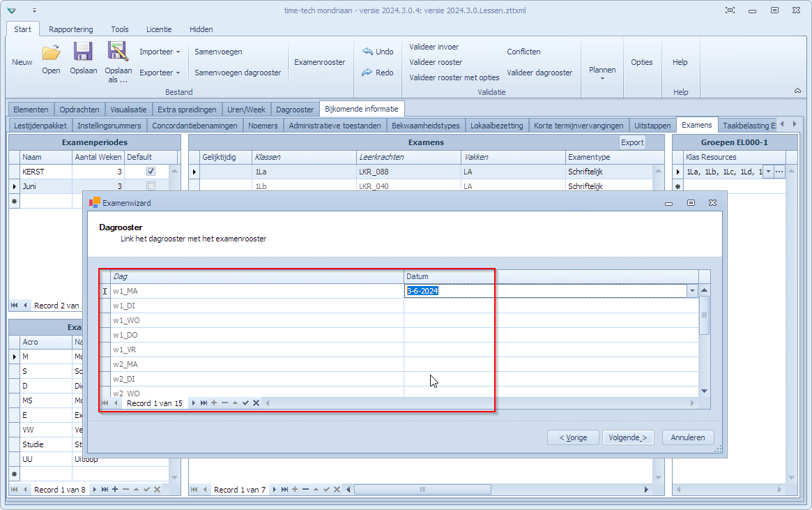This screenshot has height=510, width=812.
Task: Click the Klassen column header
Action: [305, 157]
